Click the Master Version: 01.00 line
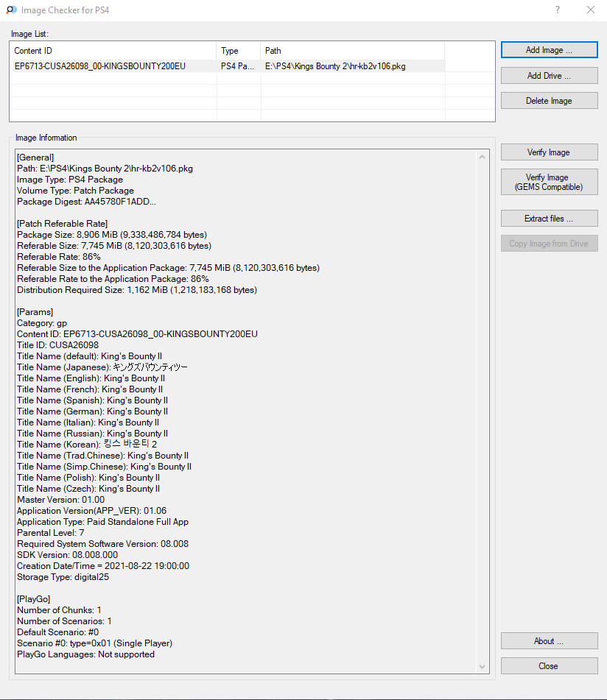This screenshot has width=607, height=700. pyautogui.click(x=60, y=500)
